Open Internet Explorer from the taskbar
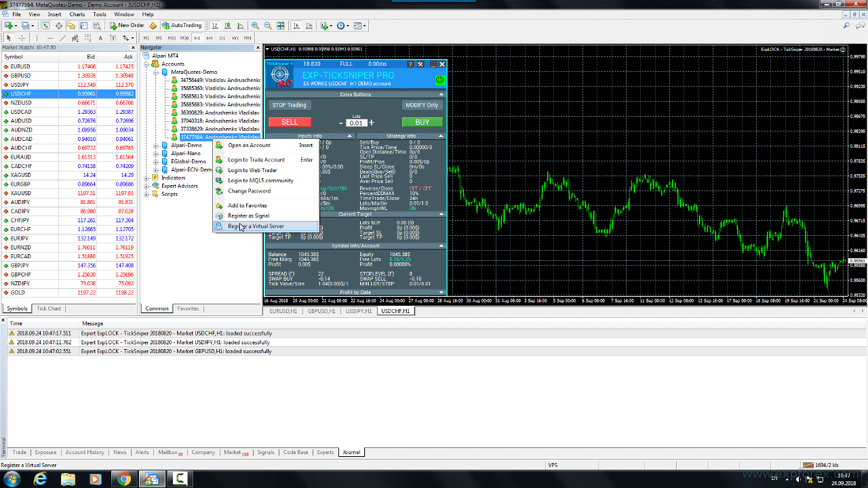 pos(40,479)
